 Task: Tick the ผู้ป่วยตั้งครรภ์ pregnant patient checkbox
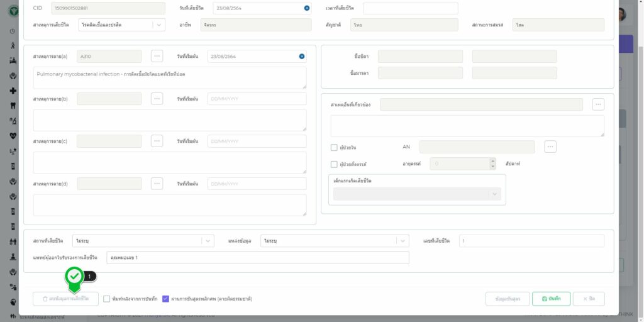(x=334, y=164)
